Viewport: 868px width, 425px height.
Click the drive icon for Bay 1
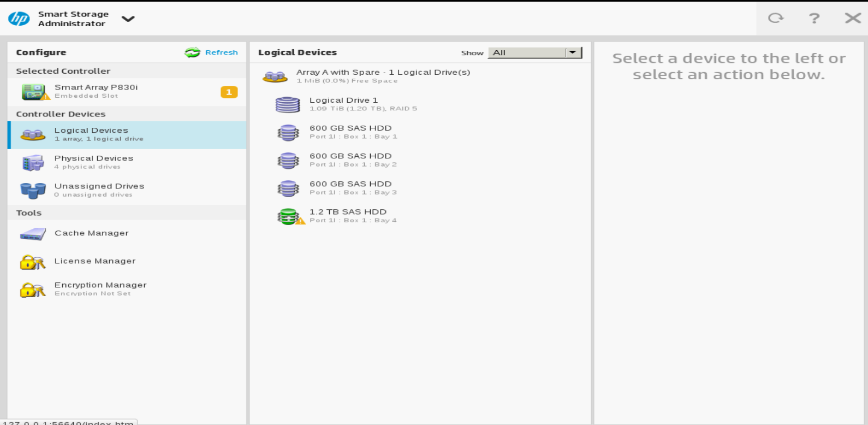[288, 133]
